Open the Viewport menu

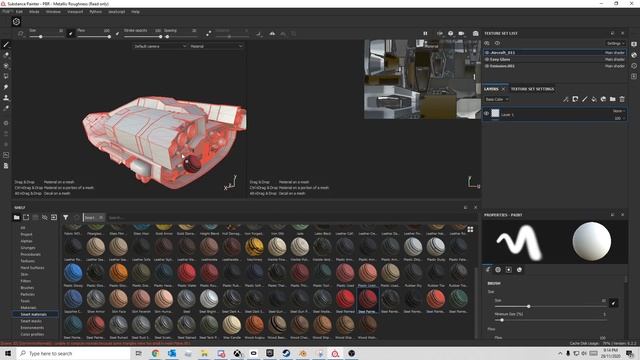[75, 12]
